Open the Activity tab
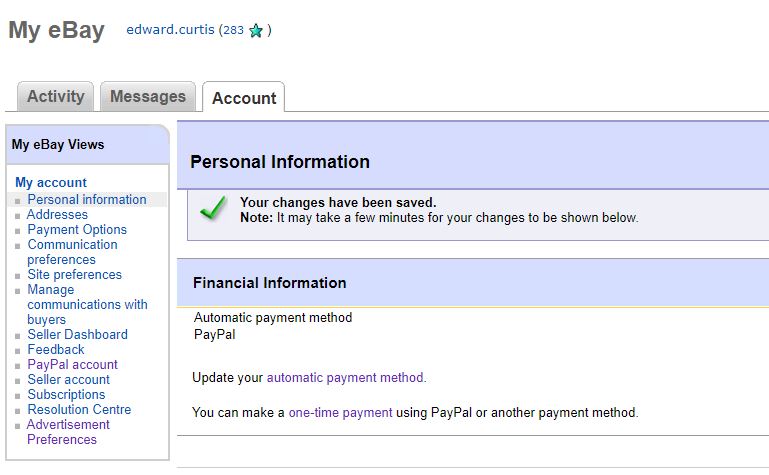 click(55, 96)
